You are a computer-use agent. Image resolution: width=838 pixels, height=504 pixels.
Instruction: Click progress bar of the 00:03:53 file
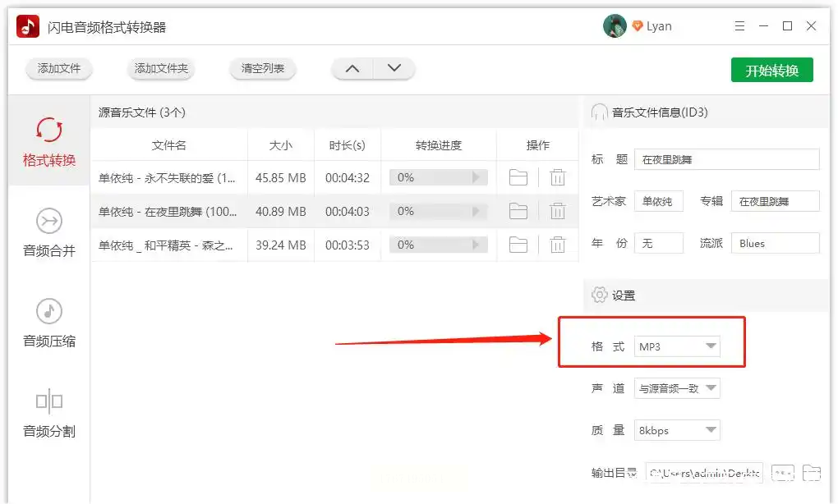tap(438, 245)
